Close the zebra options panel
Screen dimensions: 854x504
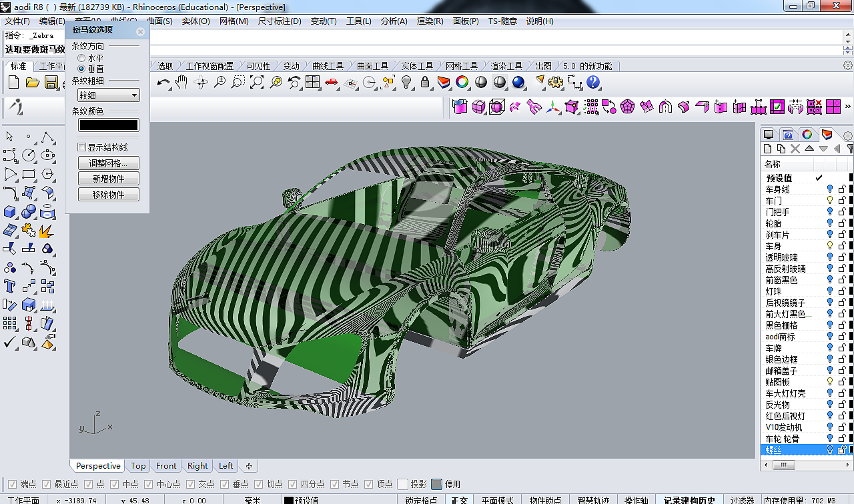tap(140, 31)
